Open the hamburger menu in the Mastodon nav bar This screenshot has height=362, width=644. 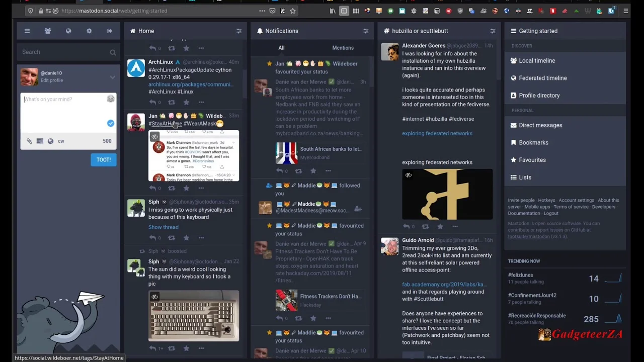point(27,31)
